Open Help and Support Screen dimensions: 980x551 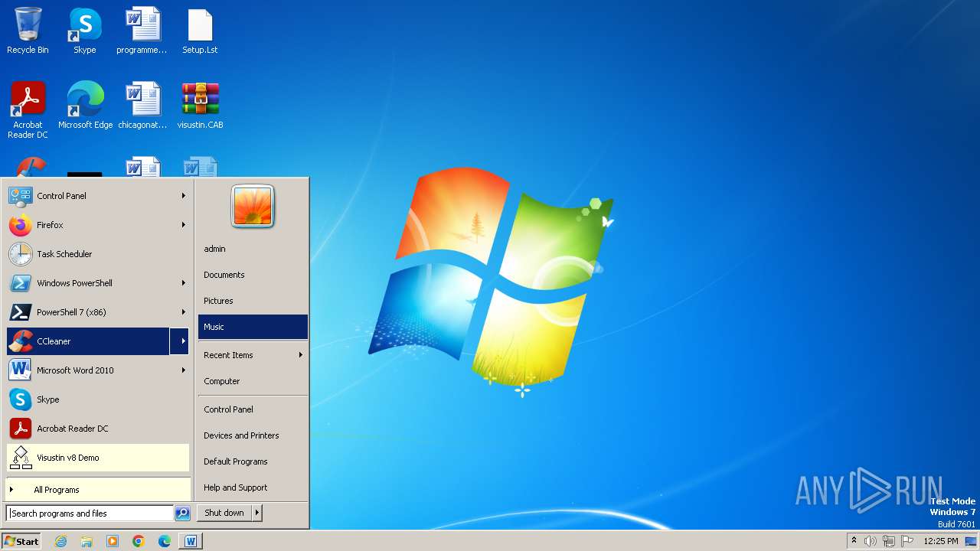(x=253, y=487)
